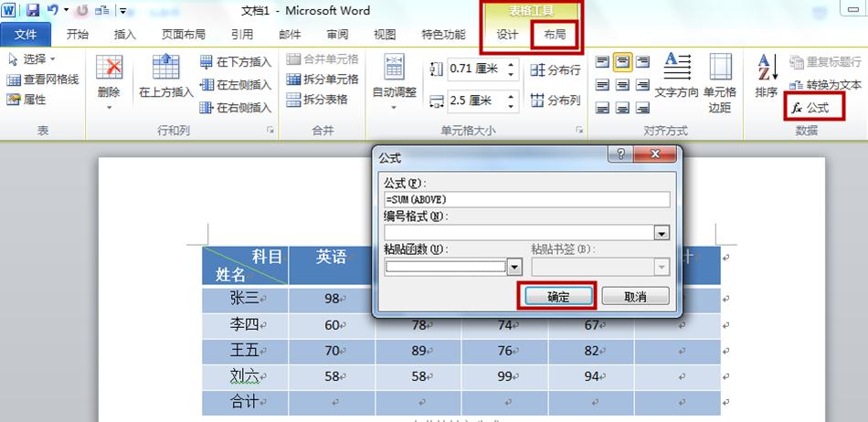Screen dimensions: 868x422
Task: Select align center left icon
Action: click(x=602, y=85)
